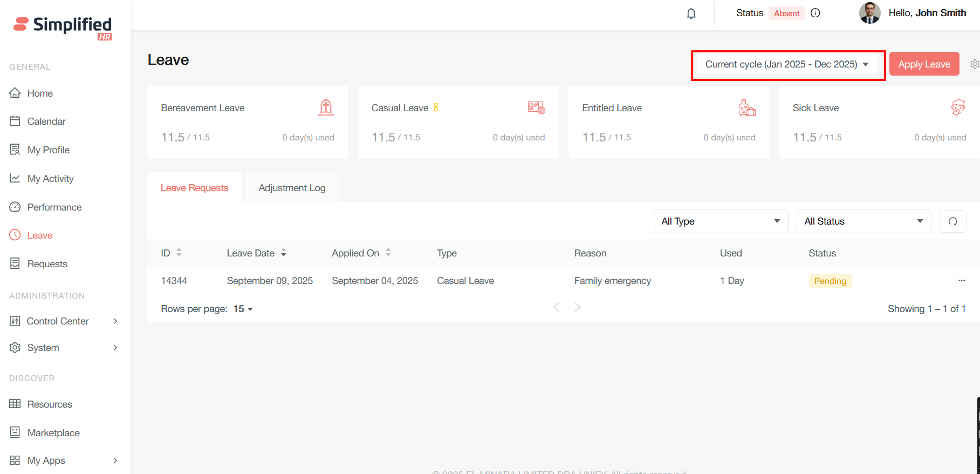Sort the table by Applied On
Image resolution: width=980 pixels, height=474 pixels.
click(x=388, y=253)
